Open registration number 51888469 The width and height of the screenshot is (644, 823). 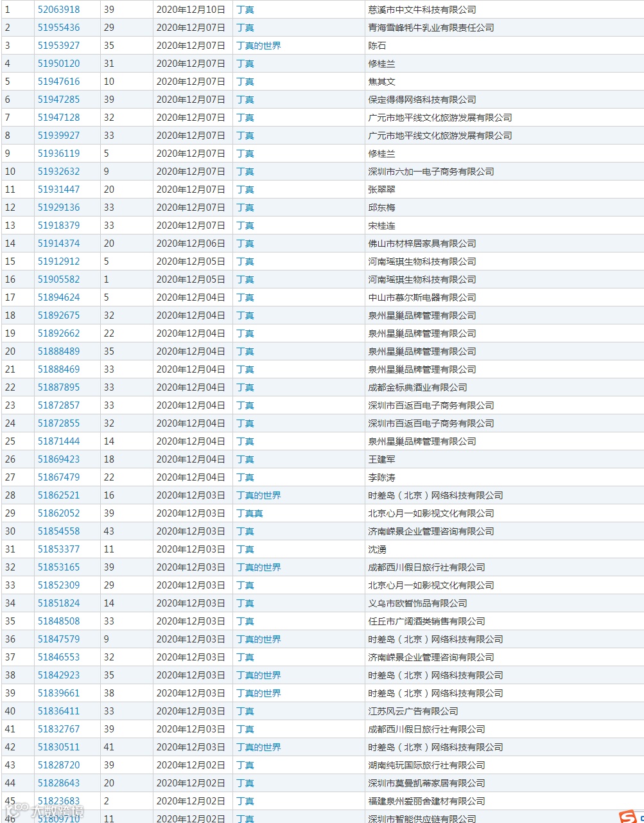click(x=59, y=369)
